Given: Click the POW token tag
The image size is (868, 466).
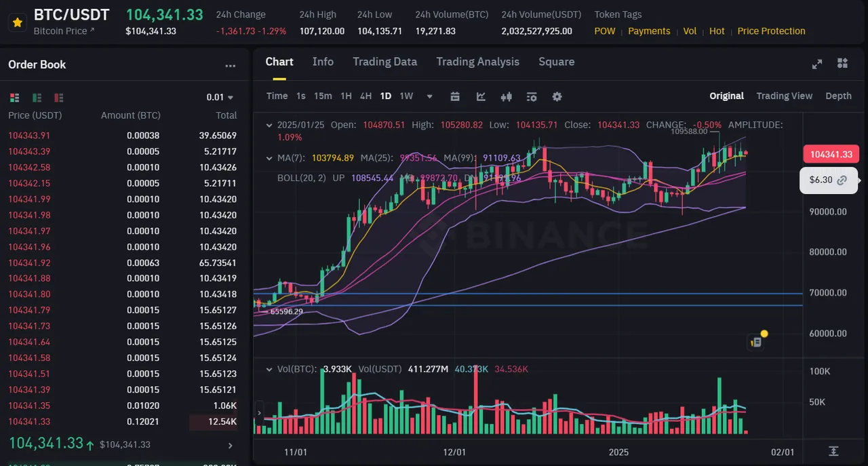Looking at the screenshot, I should tap(605, 31).
